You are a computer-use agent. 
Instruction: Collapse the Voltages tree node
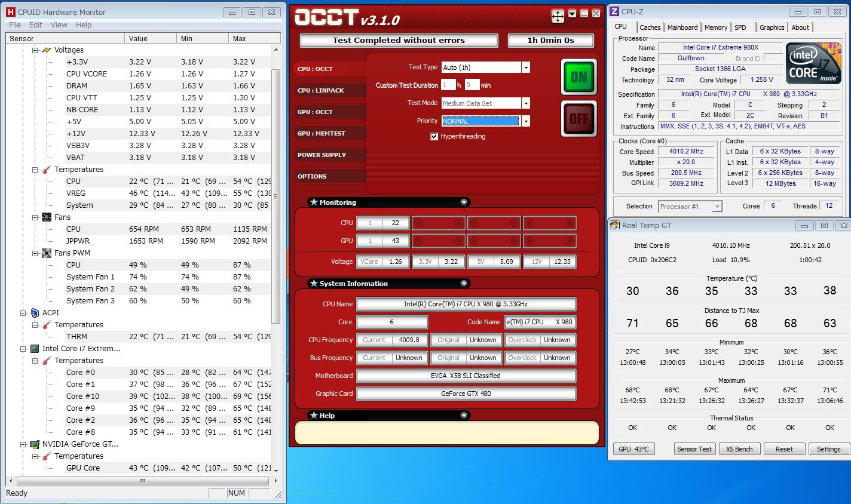click(35, 50)
